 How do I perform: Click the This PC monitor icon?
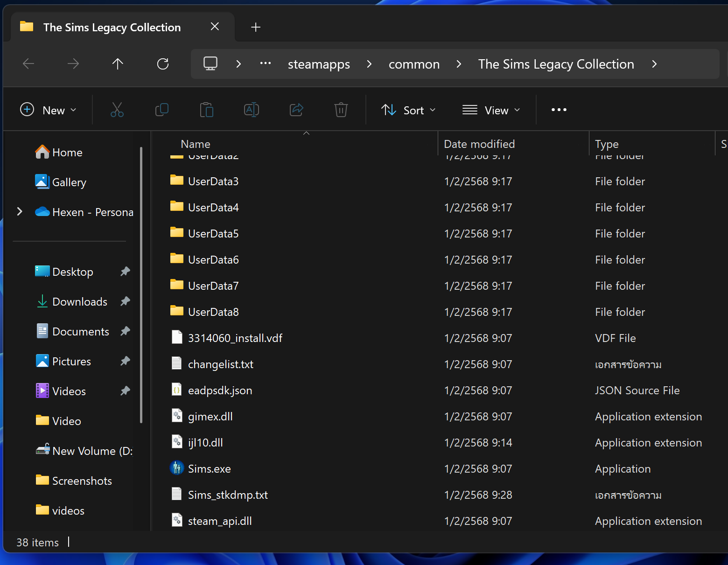pyautogui.click(x=210, y=64)
